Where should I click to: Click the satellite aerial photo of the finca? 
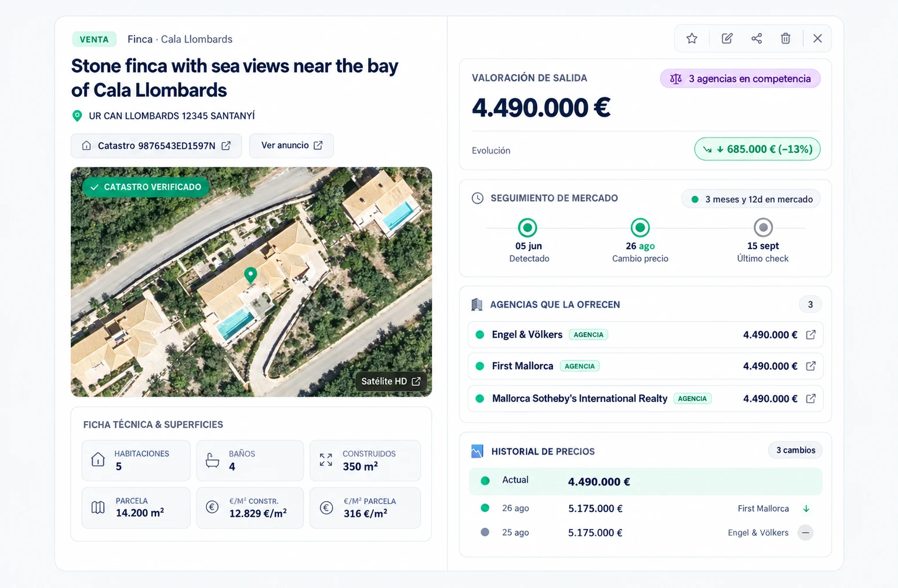252,282
